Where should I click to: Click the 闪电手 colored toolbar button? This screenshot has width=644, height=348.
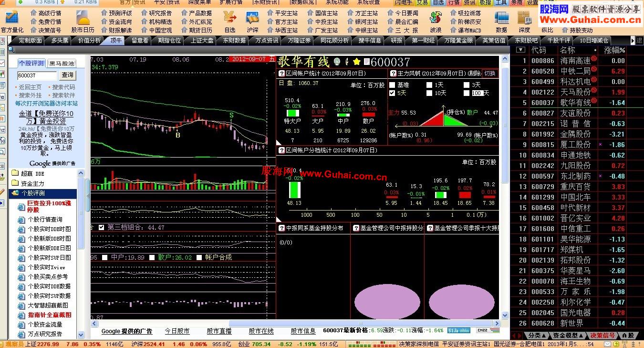404,2
